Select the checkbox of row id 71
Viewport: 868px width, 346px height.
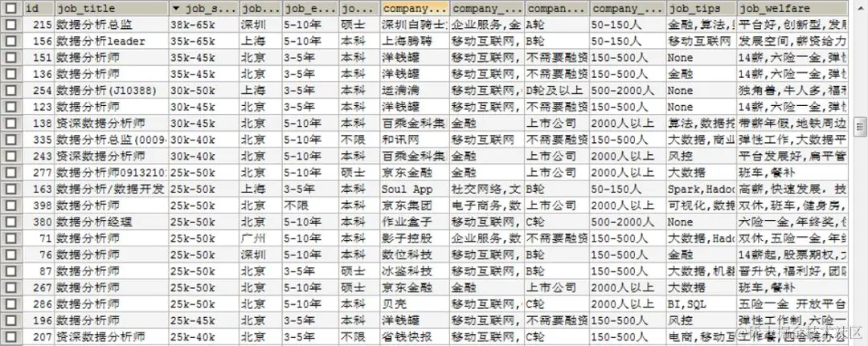tap(11, 238)
